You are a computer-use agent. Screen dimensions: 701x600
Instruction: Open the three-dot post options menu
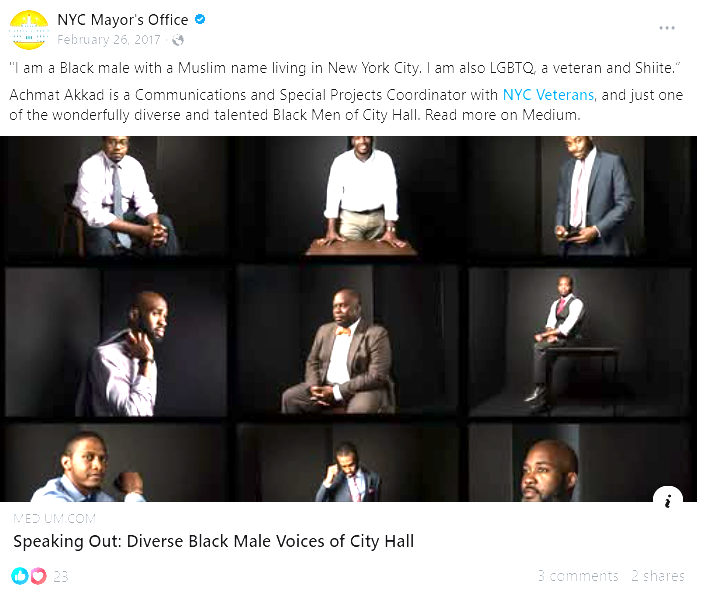(667, 28)
